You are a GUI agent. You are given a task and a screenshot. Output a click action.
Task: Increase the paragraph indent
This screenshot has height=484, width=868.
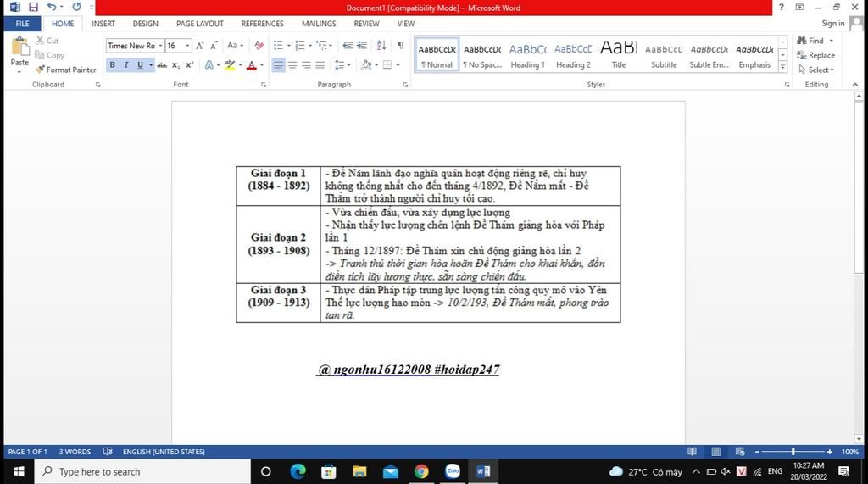point(362,46)
